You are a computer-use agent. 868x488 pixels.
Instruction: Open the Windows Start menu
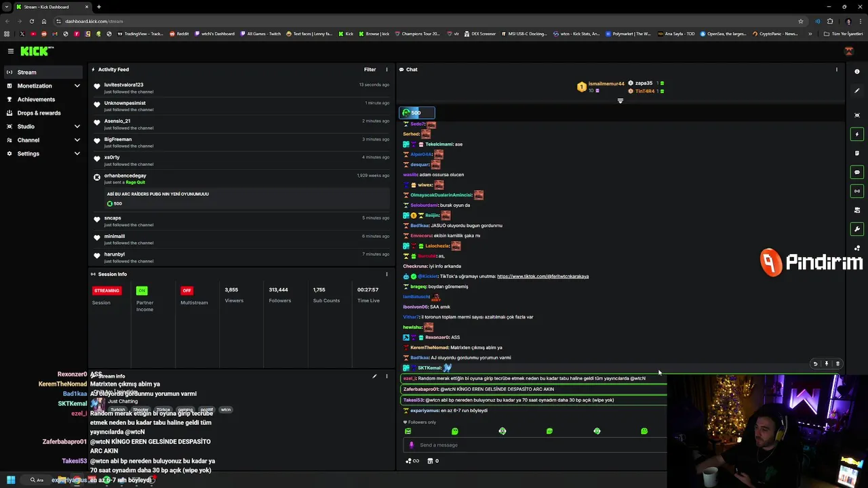(11, 480)
